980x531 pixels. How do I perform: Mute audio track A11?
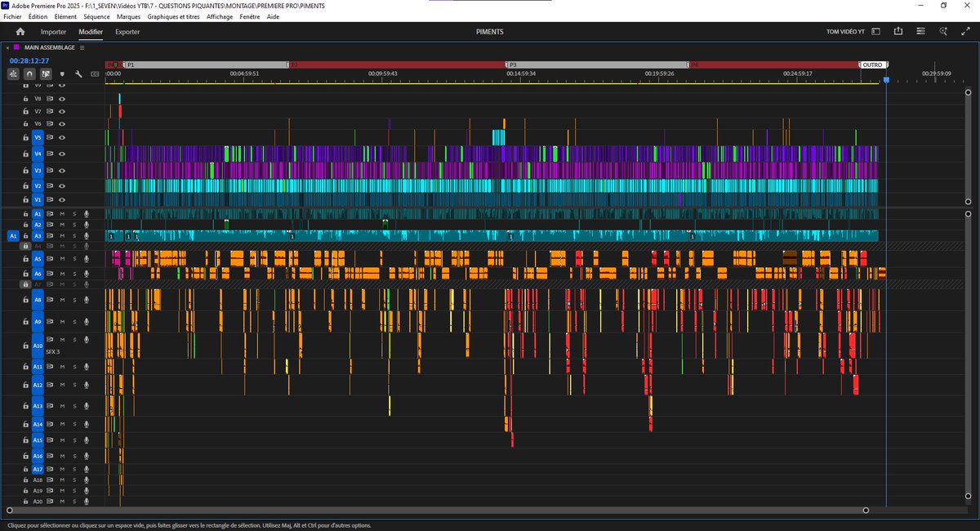tap(62, 367)
